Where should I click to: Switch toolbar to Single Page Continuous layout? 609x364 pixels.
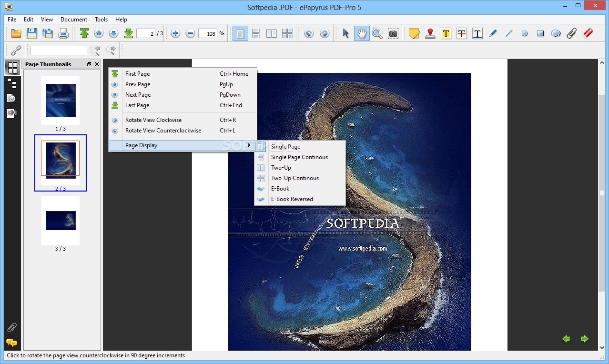pyautogui.click(x=256, y=33)
